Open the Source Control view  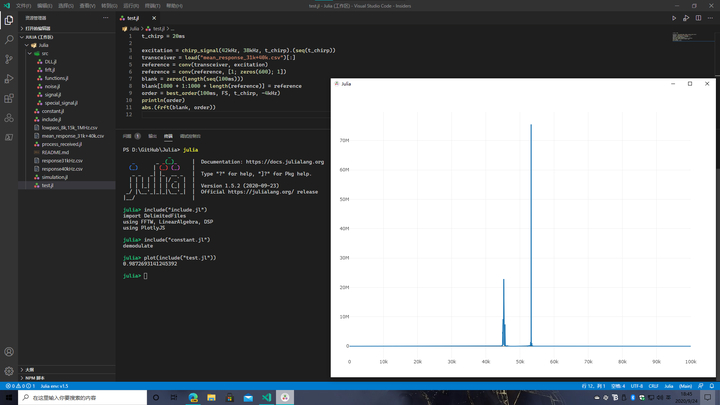9,59
